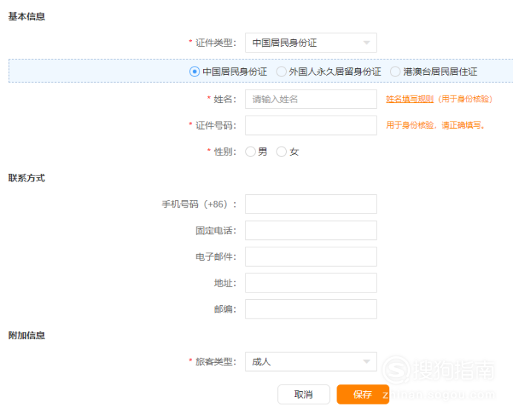Focus the 地址 input field
Screen dimensions: 513x420
[311, 283]
